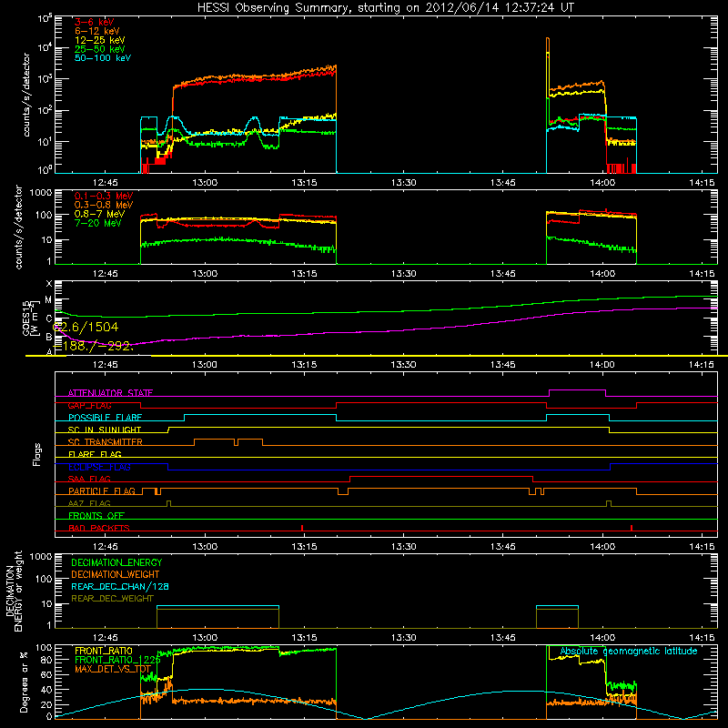The height and width of the screenshot is (728, 728).
Task: Click the yellow 2.6/1504 annotation
Action: (86, 327)
